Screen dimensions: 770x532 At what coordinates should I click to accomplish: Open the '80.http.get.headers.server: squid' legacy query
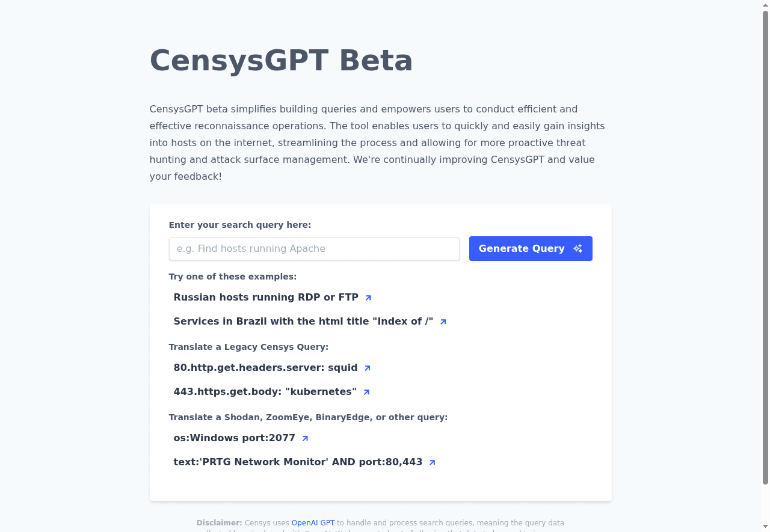click(x=265, y=367)
